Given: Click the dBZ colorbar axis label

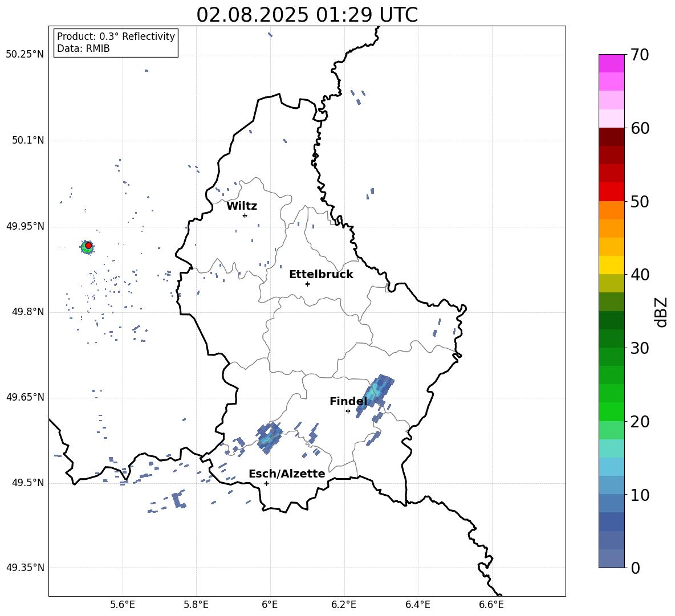Looking at the screenshot, I should (662, 312).
